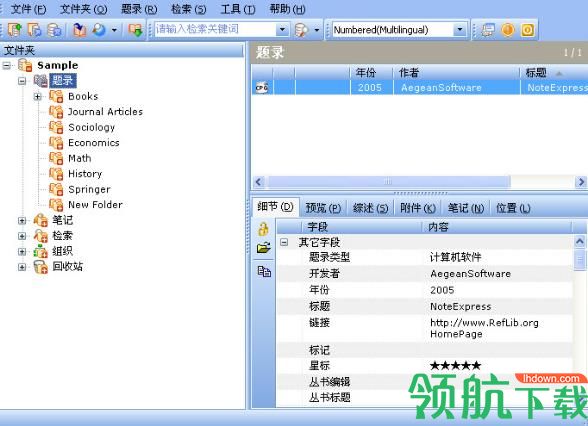Click the online search globe icon
Screen dimensions: 588x426
click(x=99, y=30)
